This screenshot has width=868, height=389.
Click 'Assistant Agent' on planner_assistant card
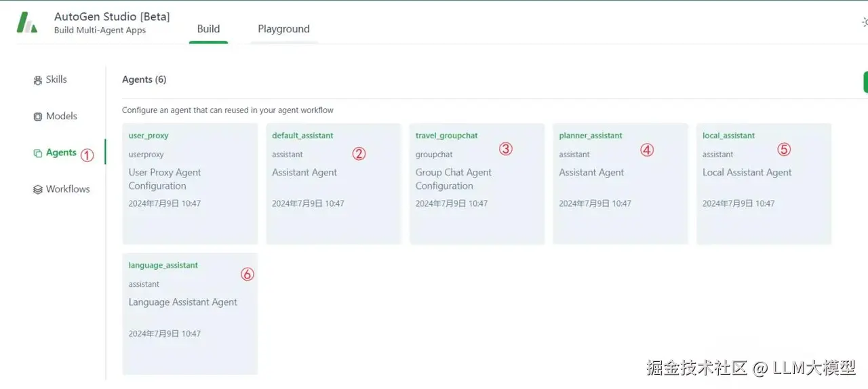pos(591,172)
